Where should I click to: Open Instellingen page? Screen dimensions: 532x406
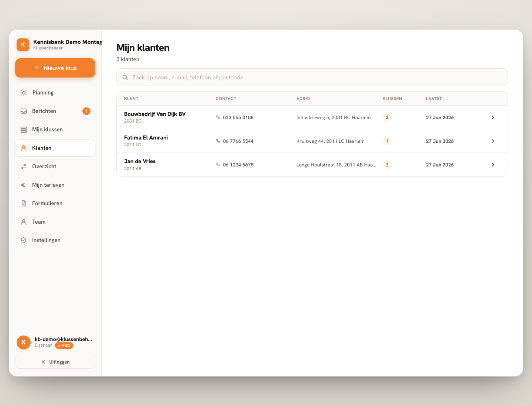coord(55,240)
